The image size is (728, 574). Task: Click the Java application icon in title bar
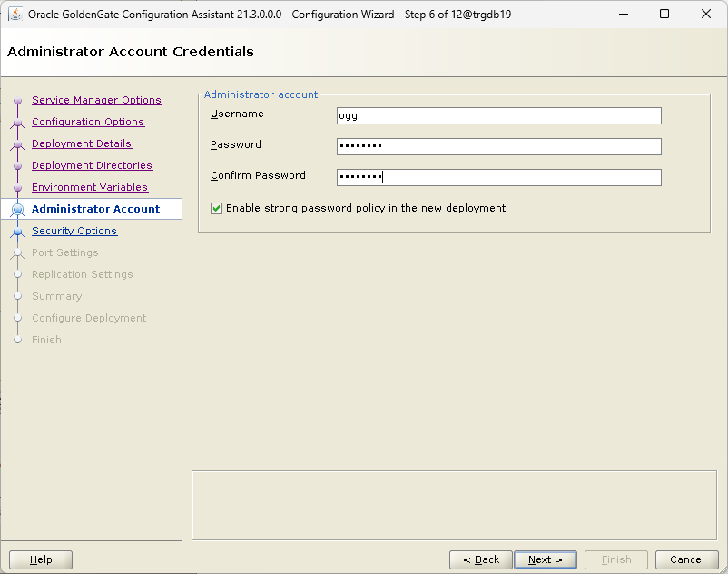pyautogui.click(x=15, y=14)
